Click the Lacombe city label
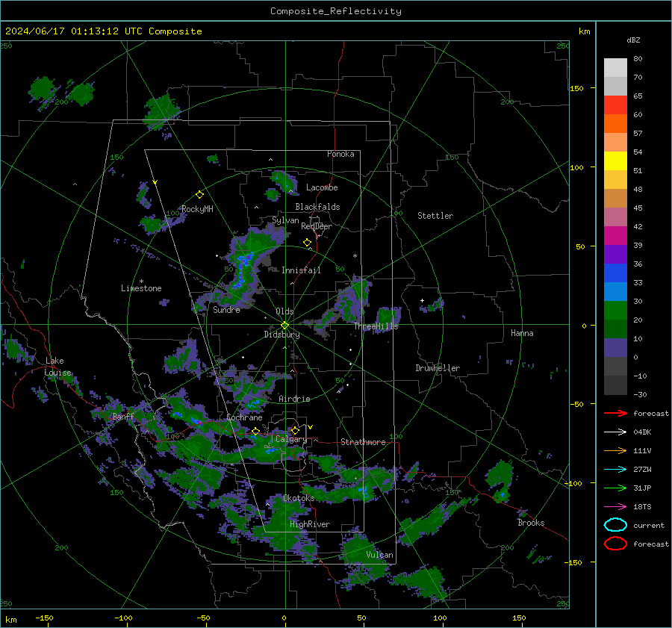The height and width of the screenshot is (628, 672). coord(322,187)
